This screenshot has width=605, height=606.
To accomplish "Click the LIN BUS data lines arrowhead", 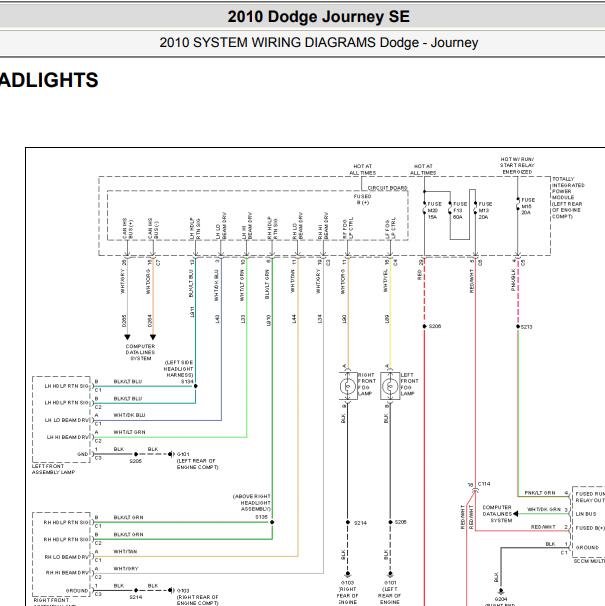I will [x=515, y=514].
